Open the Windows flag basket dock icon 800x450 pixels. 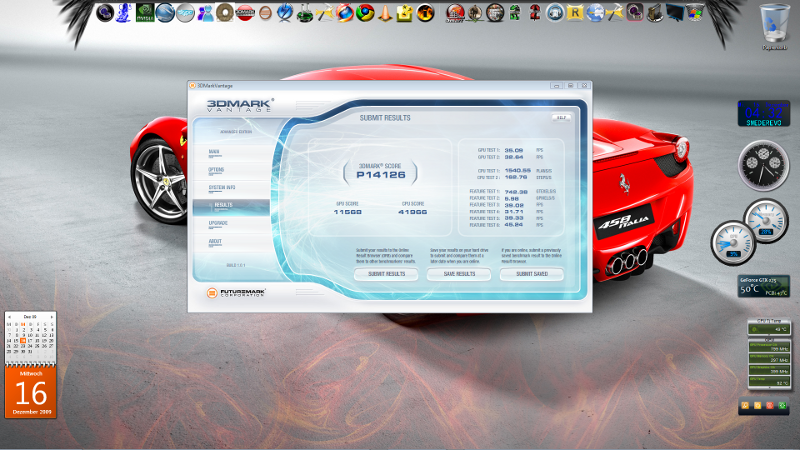[x=695, y=13]
